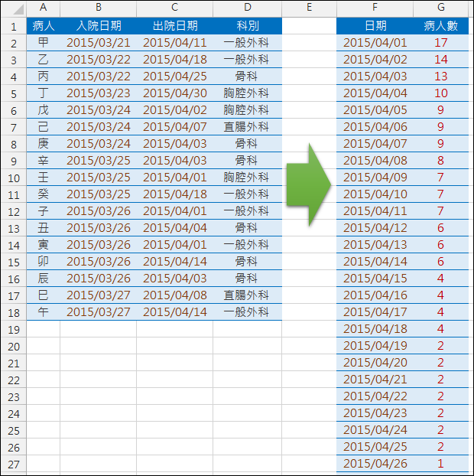Select row 10 header
The image size is (474, 476).
coord(13,178)
